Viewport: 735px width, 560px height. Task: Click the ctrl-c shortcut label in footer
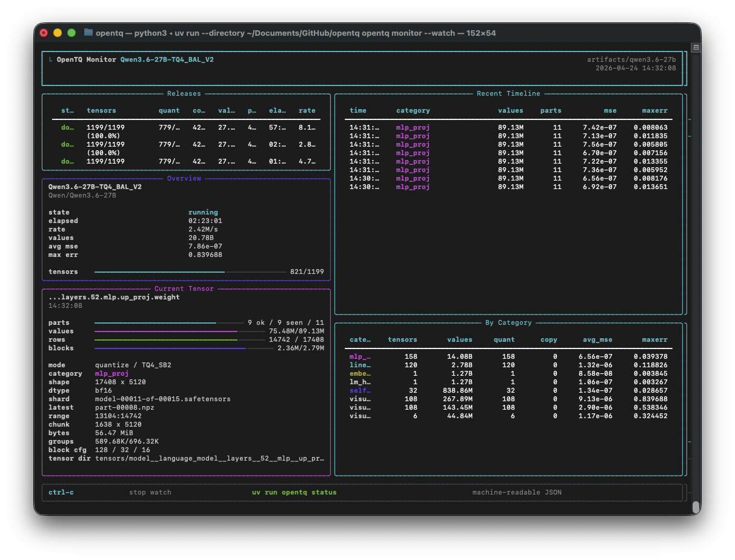tap(61, 493)
